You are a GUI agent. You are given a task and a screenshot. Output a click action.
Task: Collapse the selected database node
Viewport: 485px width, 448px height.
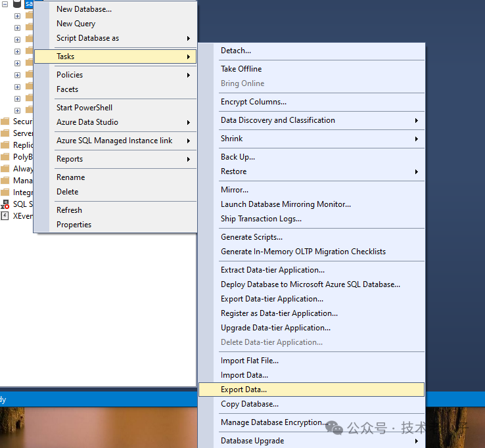(x=5, y=4)
